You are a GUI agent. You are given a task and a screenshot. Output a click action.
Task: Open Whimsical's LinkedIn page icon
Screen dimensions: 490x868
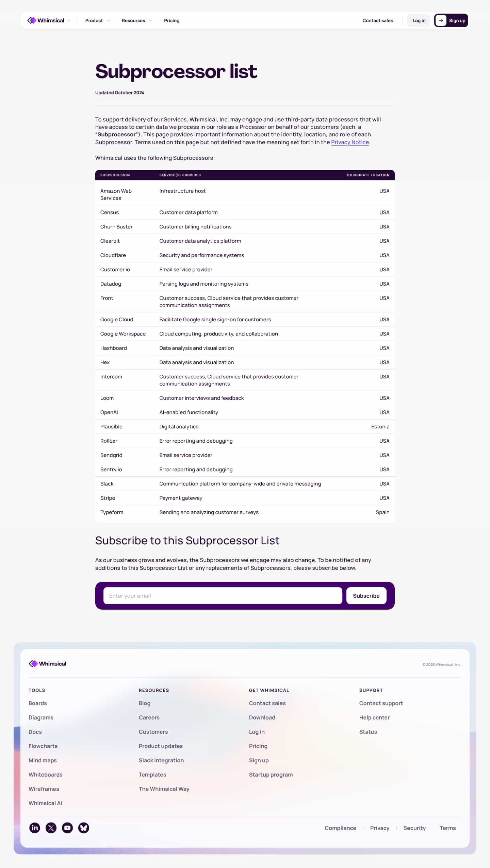(x=35, y=828)
